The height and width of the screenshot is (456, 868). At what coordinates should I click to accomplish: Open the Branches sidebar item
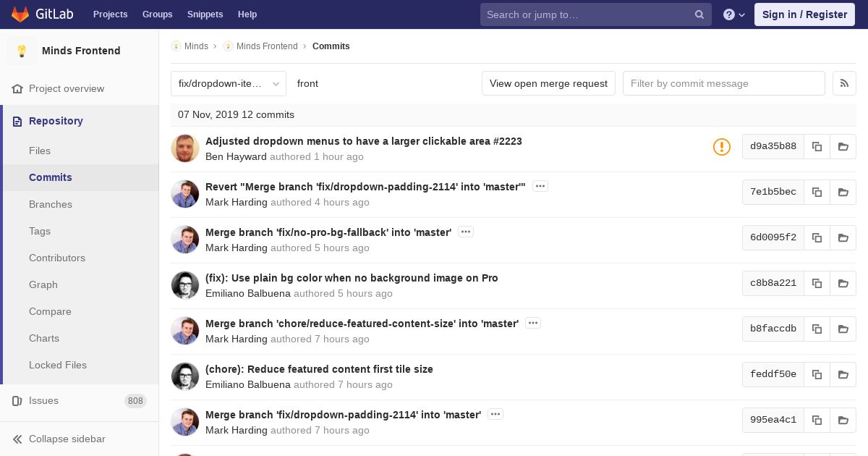[x=51, y=204]
